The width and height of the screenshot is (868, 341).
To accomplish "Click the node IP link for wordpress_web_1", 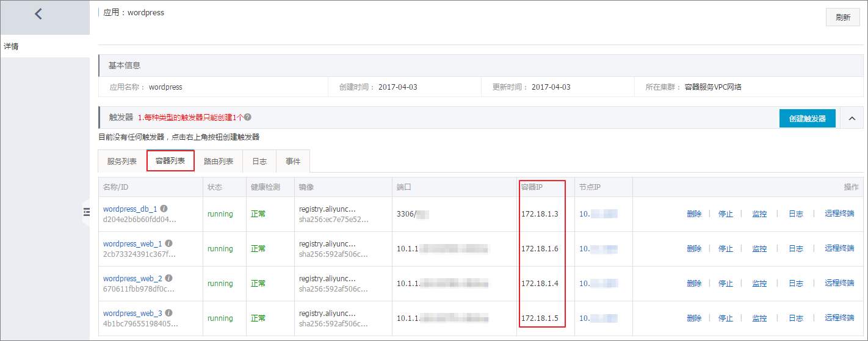I will click(598, 248).
